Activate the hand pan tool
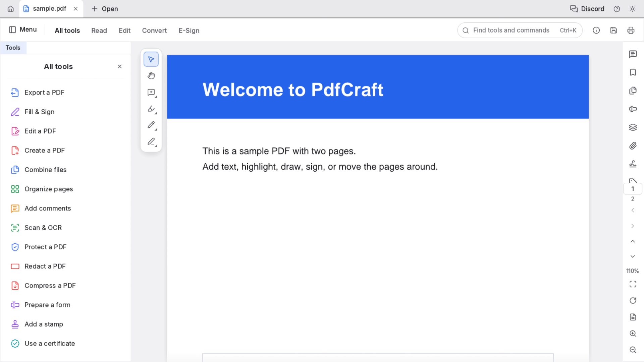 (151, 76)
